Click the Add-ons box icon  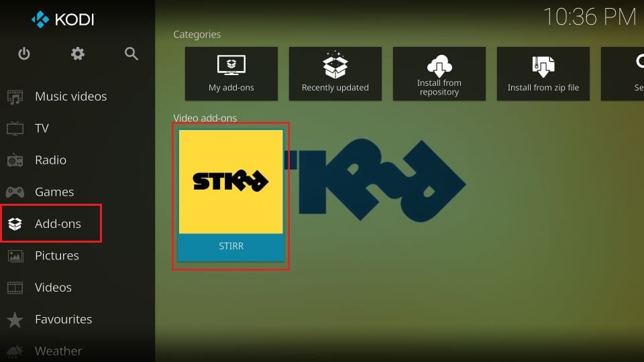click(x=15, y=224)
